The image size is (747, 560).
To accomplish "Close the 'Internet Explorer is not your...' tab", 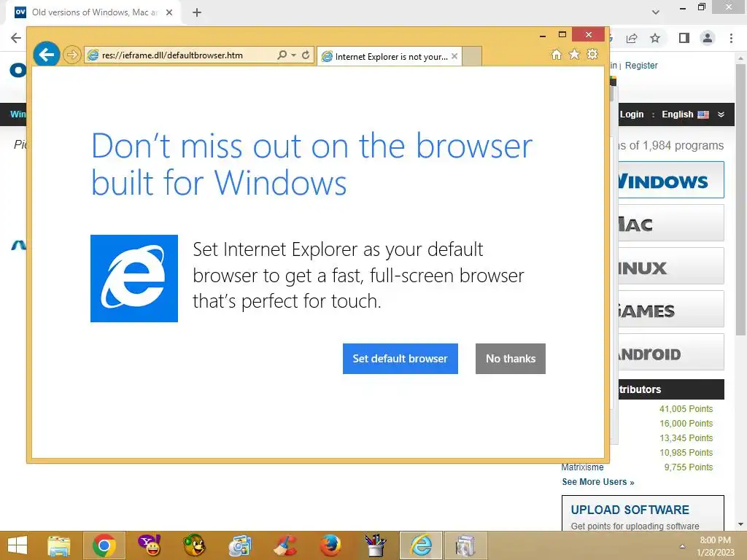I will 454,56.
